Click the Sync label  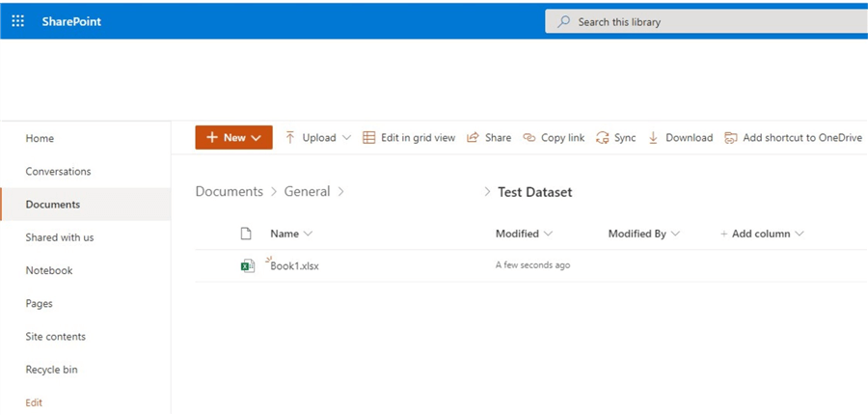[625, 138]
